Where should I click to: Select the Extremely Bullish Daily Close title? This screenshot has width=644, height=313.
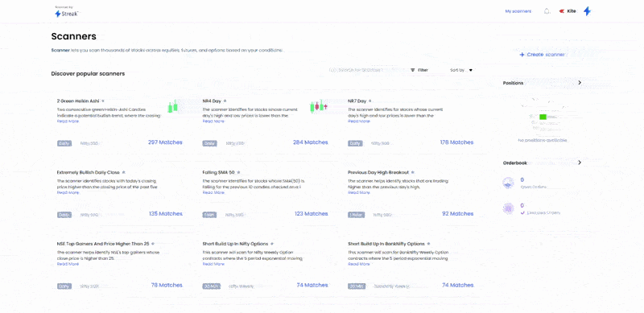click(89, 172)
